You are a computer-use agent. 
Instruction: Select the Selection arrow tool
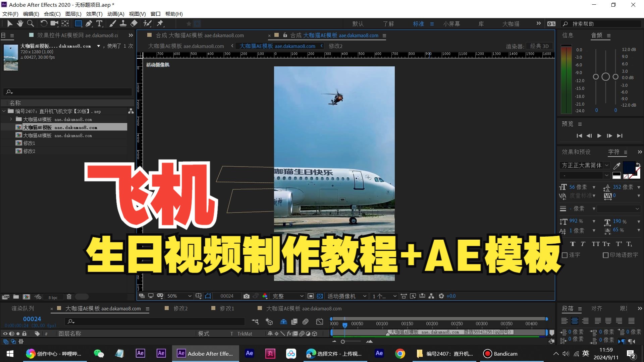pos(10,23)
